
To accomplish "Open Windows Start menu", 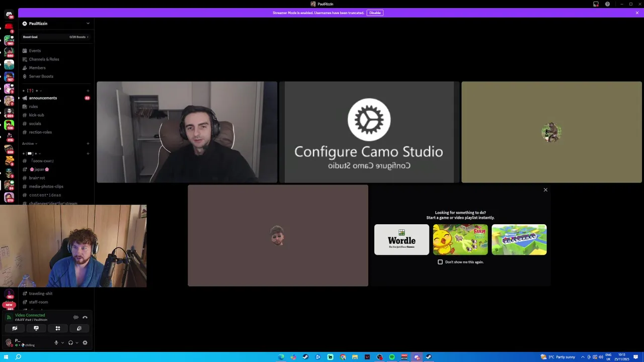I will [x=6, y=357].
